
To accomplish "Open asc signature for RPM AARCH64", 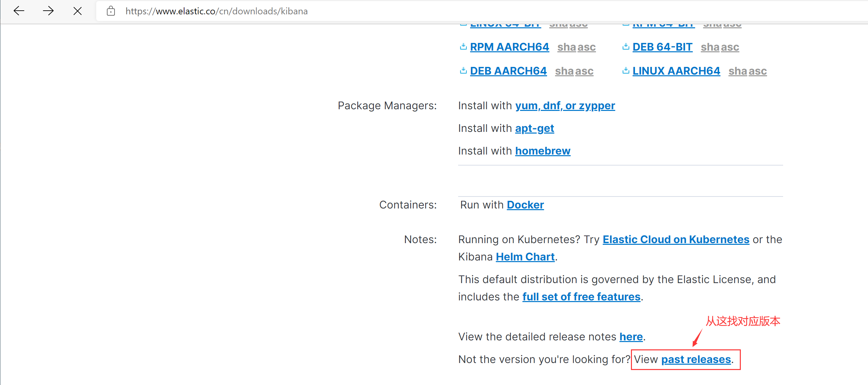I will click(586, 47).
